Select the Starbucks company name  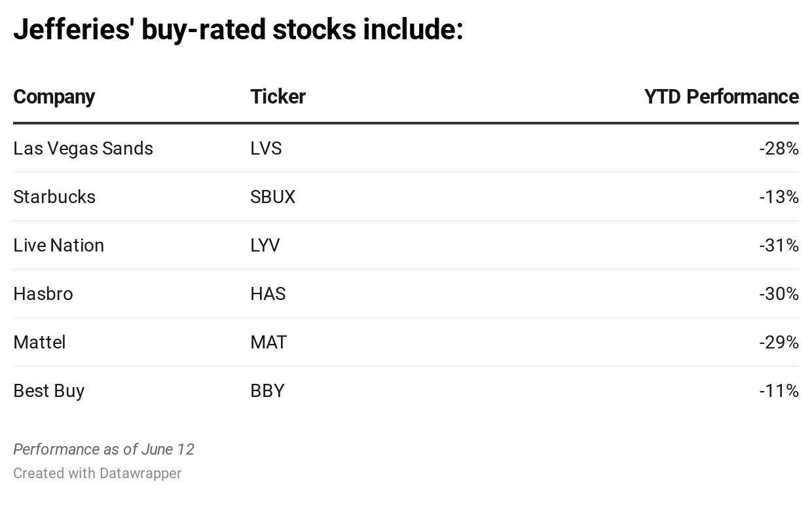54,197
